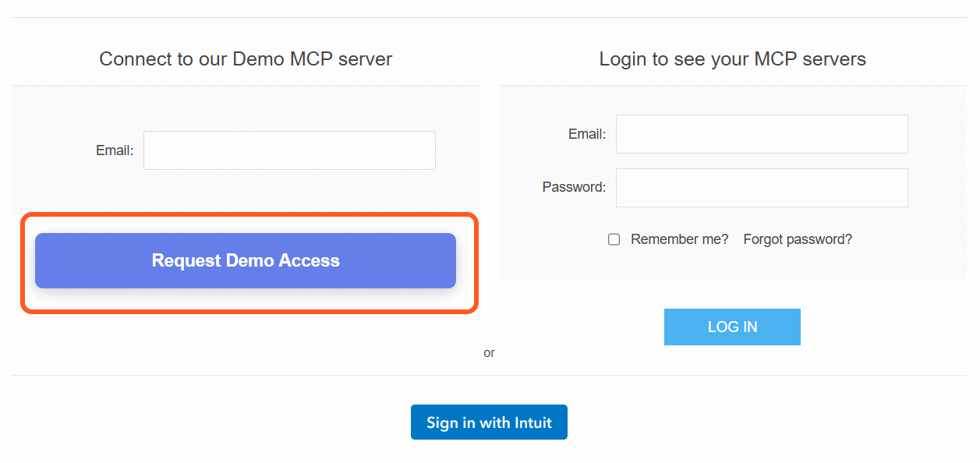Click the Connect to Demo MCP heading

click(x=245, y=58)
